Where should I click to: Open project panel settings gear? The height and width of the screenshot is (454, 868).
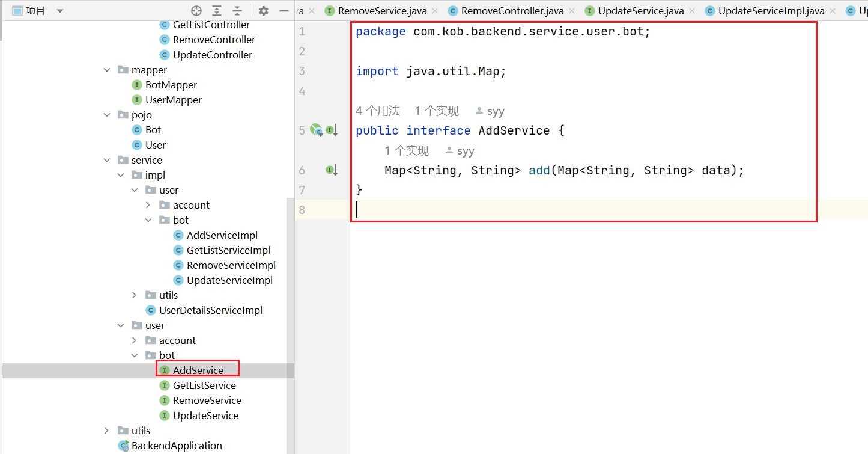click(264, 11)
